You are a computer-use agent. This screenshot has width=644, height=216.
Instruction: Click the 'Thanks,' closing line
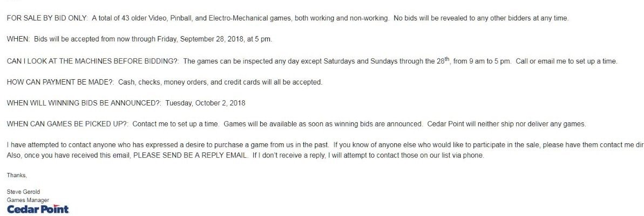click(17, 176)
